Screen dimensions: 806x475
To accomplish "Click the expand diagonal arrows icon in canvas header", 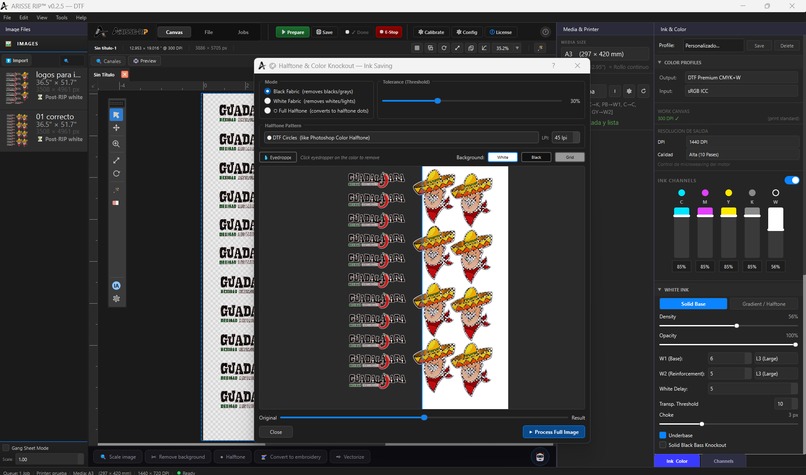I will pos(457,48).
